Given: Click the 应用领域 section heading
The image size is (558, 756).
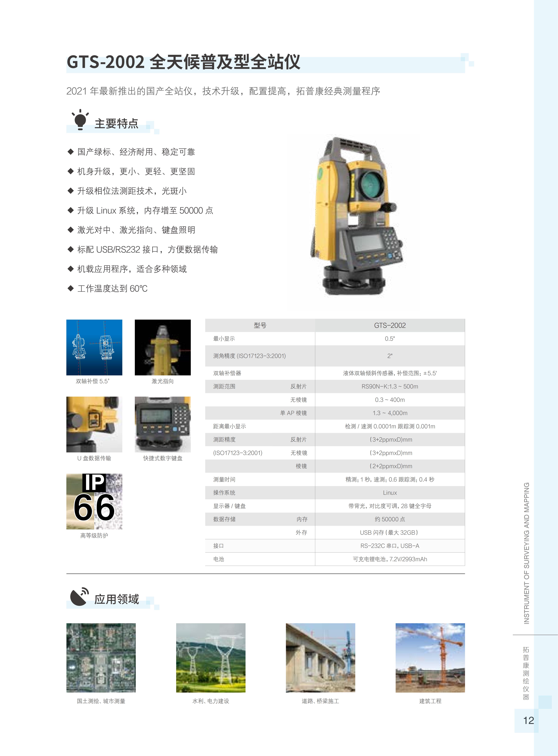Looking at the screenshot, I should 117,599.
